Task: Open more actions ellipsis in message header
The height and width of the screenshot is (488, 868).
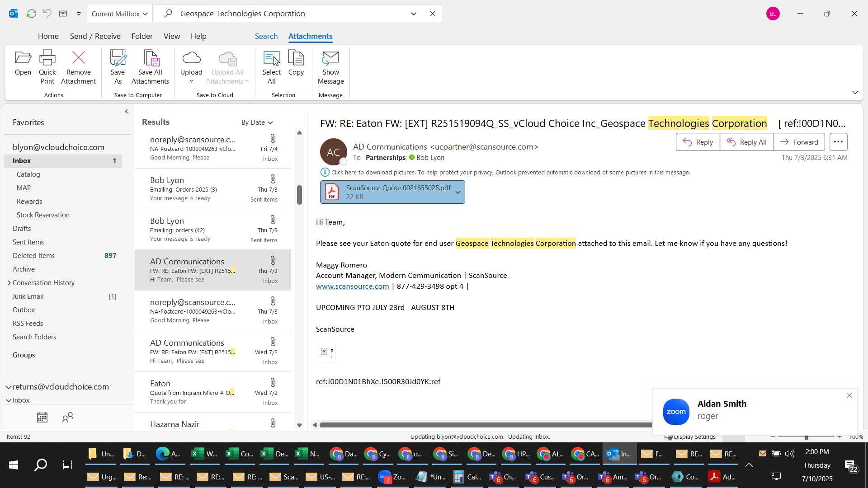Action: (x=838, y=142)
